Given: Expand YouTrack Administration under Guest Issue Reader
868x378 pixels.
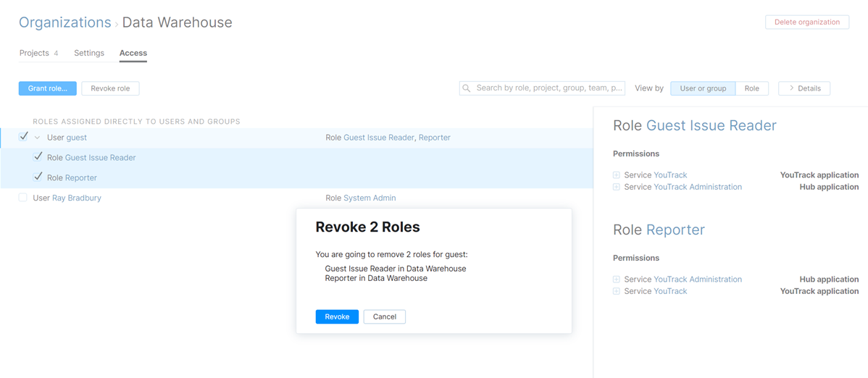Looking at the screenshot, I should 616,187.
